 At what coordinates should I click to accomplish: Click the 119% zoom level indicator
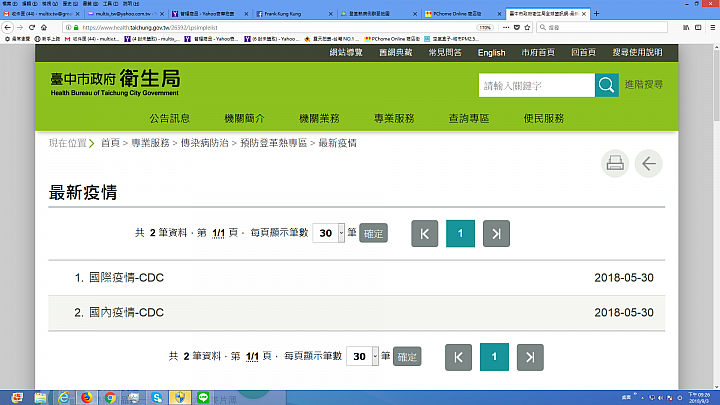pos(485,28)
